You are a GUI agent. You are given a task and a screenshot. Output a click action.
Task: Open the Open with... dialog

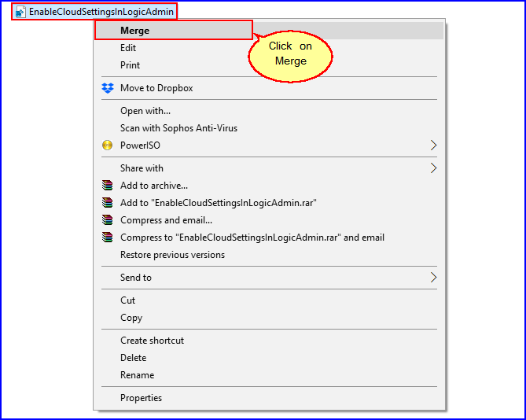coord(145,111)
